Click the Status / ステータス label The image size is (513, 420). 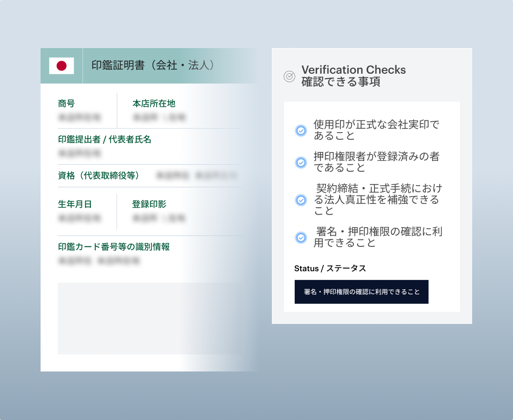point(330,268)
